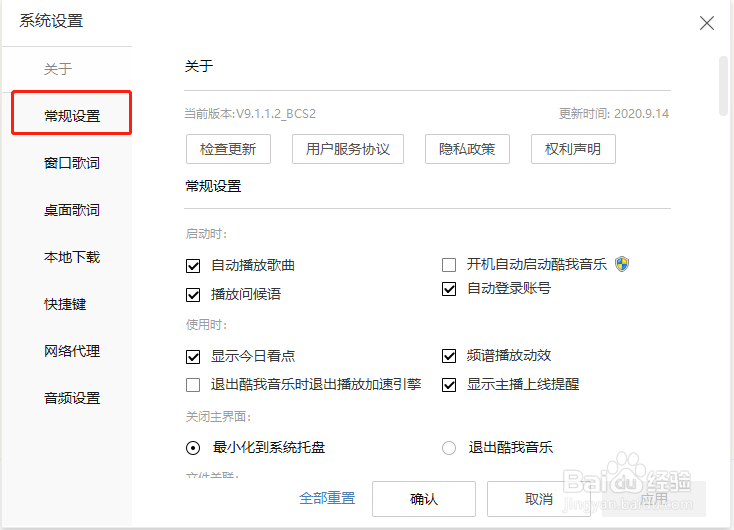Open 桌面歌词 settings page
The height and width of the screenshot is (530, 734).
(x=72, y=210)
